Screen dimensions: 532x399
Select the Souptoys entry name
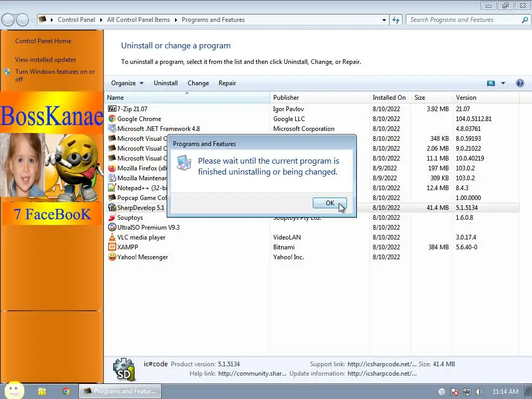point(130,218)
